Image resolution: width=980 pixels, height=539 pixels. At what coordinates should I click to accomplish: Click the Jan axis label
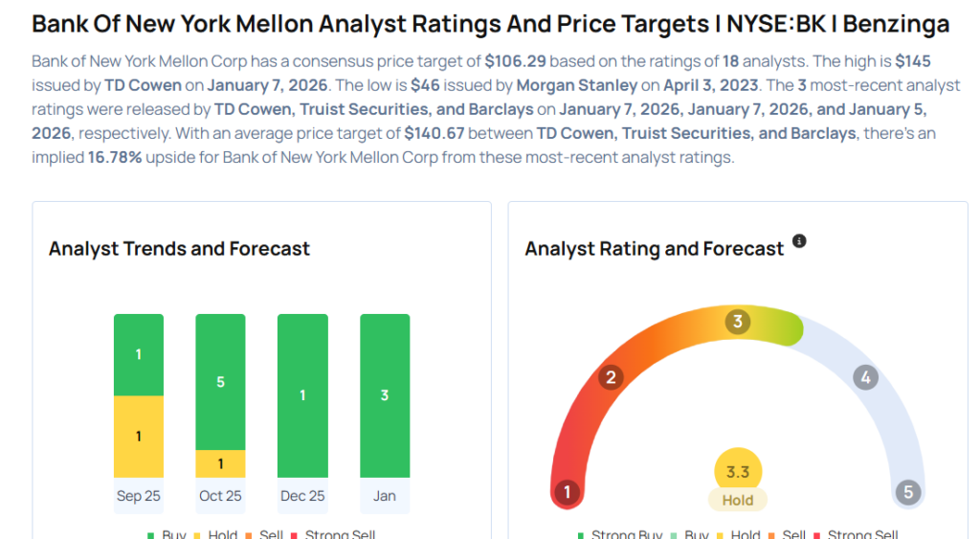click(385, 496)
